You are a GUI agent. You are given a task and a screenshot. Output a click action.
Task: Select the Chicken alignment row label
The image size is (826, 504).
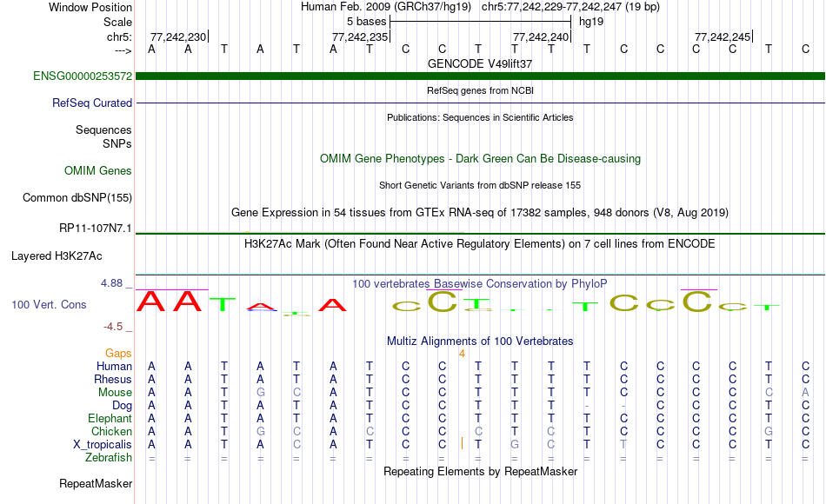pos(111,431)
